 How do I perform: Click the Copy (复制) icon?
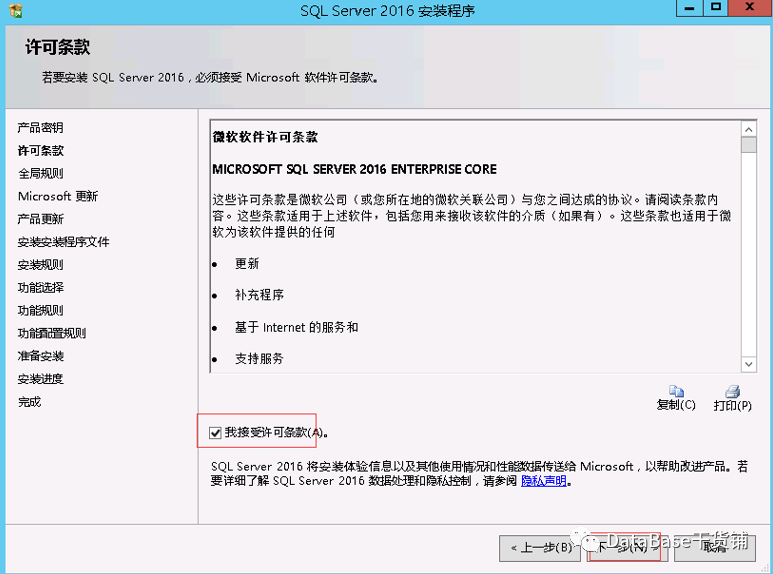(x=676, y=392)
